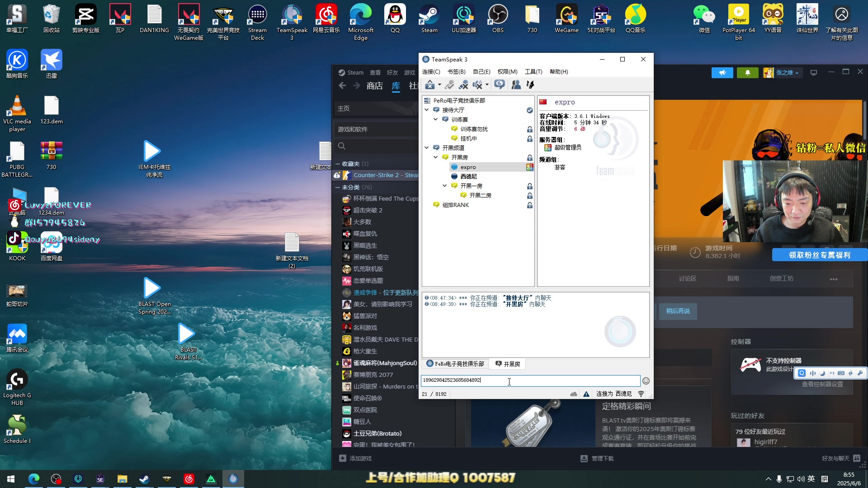The height and width of the screenshot is (488, 868).
Task: Open 书签(B) menu
Action: tap(456, 72)
